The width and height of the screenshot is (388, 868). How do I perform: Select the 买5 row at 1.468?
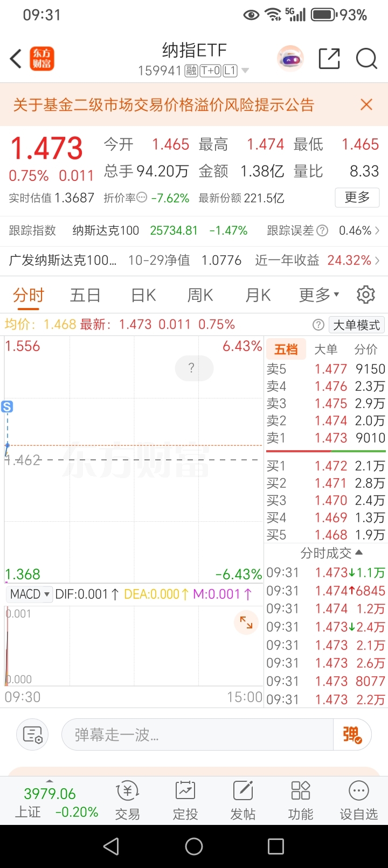tap(326, 535)
